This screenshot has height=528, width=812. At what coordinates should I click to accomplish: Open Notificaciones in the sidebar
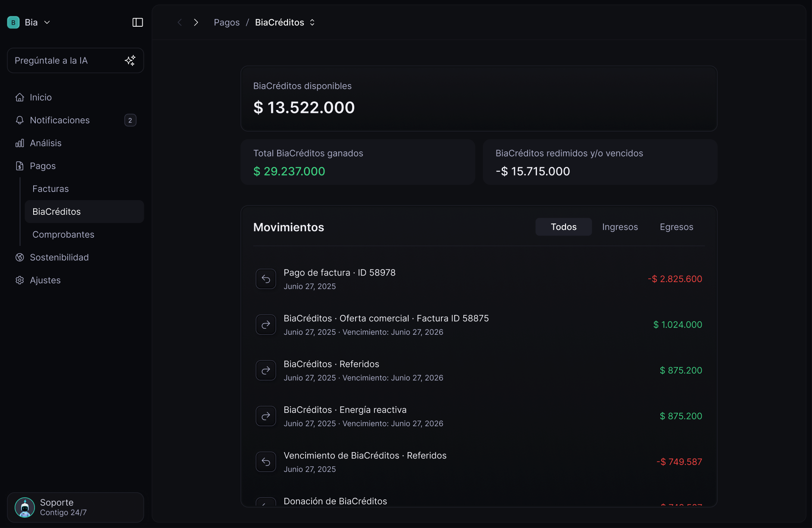(x=75, y=120)
